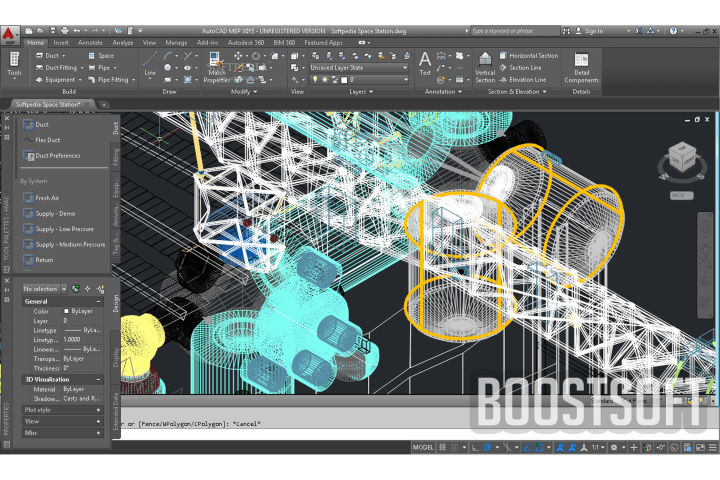The width and height of the screenshot is (720, 480).
Task: Open the Annotate ribbon tab
Action: click(90, 43)
